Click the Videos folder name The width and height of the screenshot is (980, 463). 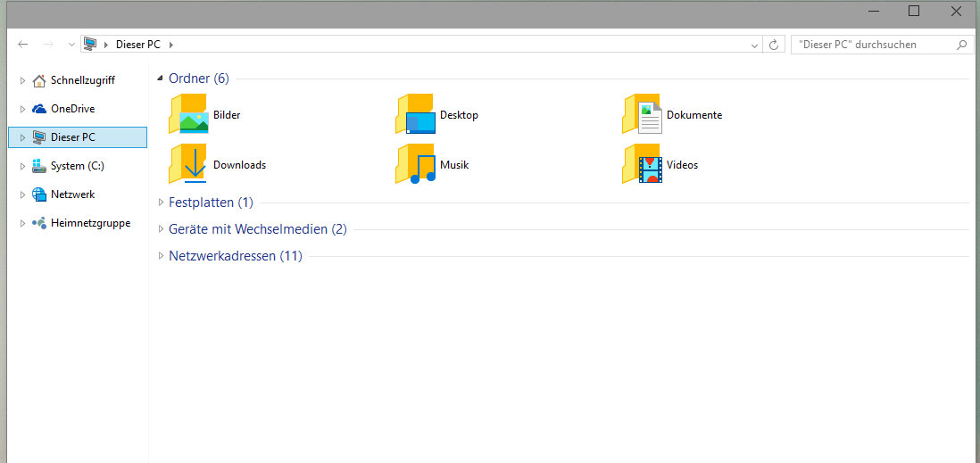[x=683, y=165]
